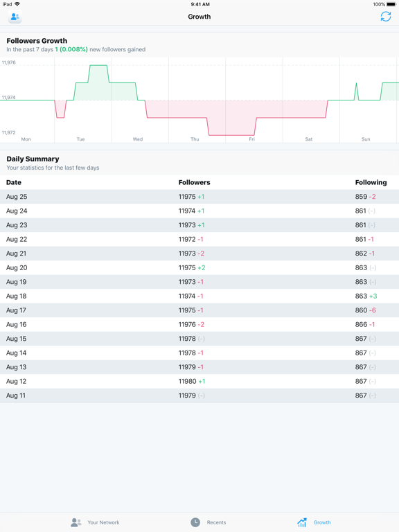The image size is (399, 532).
Task: Tap the Thu label on chart axis
Action: click(x=195, y=139)
